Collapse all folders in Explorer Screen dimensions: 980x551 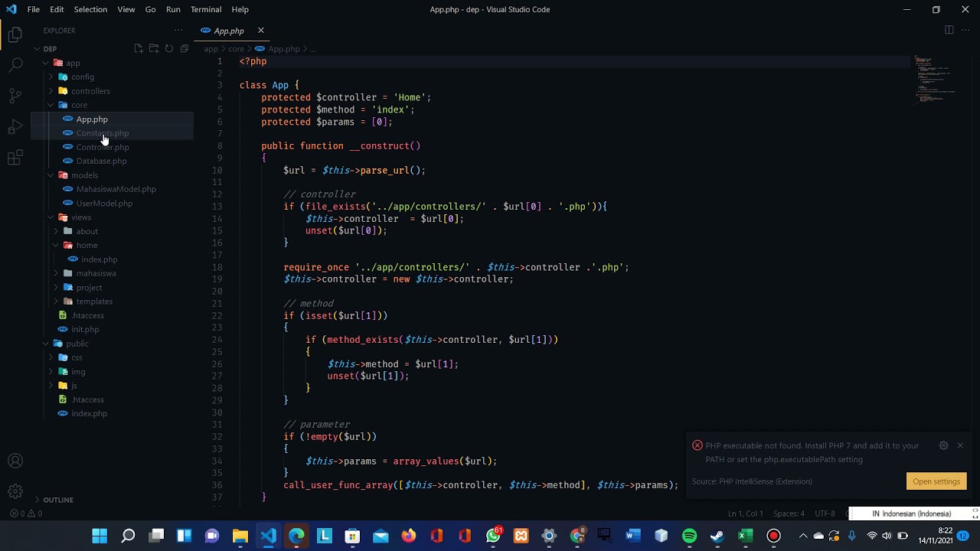tap(185, 49)
